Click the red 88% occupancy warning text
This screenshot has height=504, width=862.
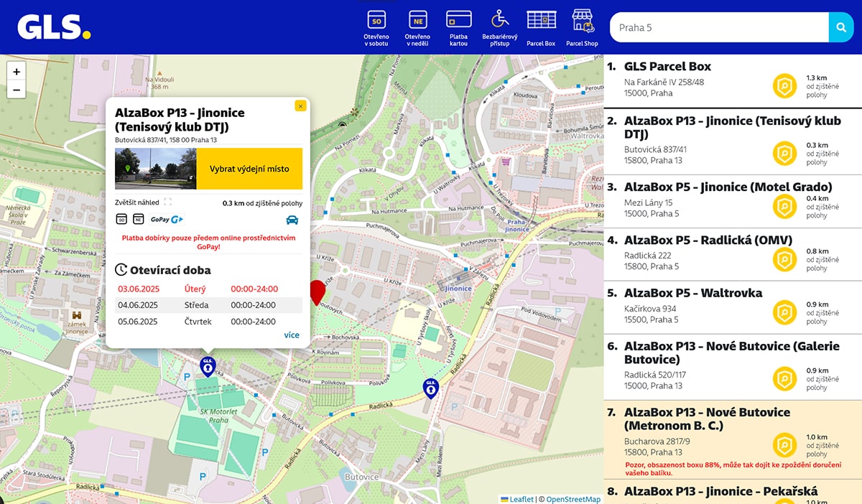tap(732, 468)
